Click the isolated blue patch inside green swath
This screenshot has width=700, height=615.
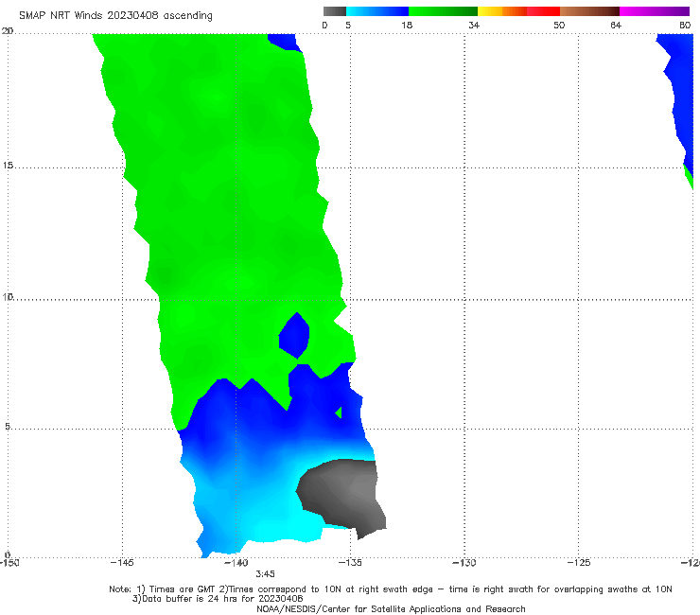point(294,336)
